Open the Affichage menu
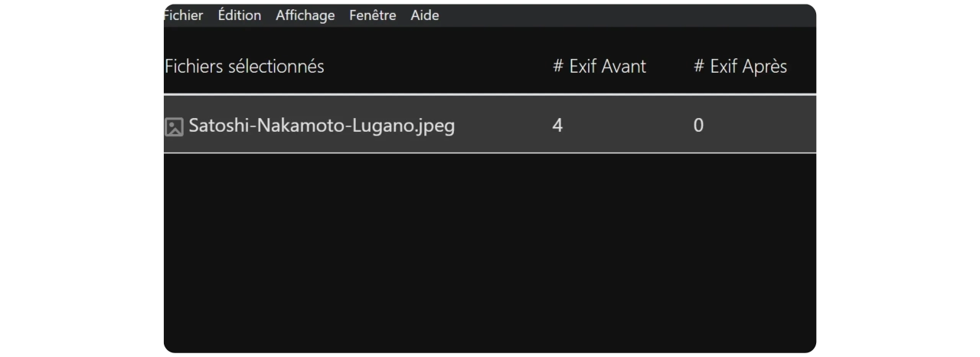 point(305,15)
